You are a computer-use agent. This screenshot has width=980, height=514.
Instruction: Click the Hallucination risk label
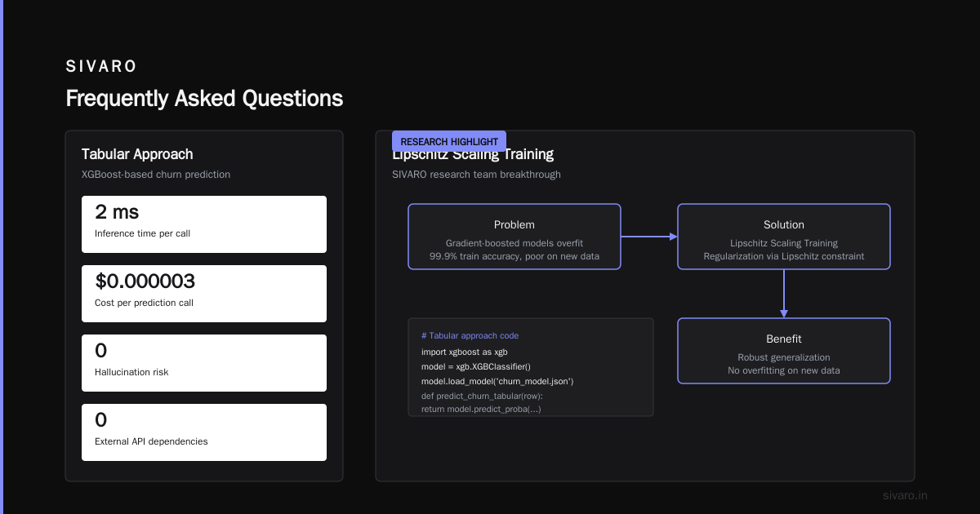pos(131,372)
